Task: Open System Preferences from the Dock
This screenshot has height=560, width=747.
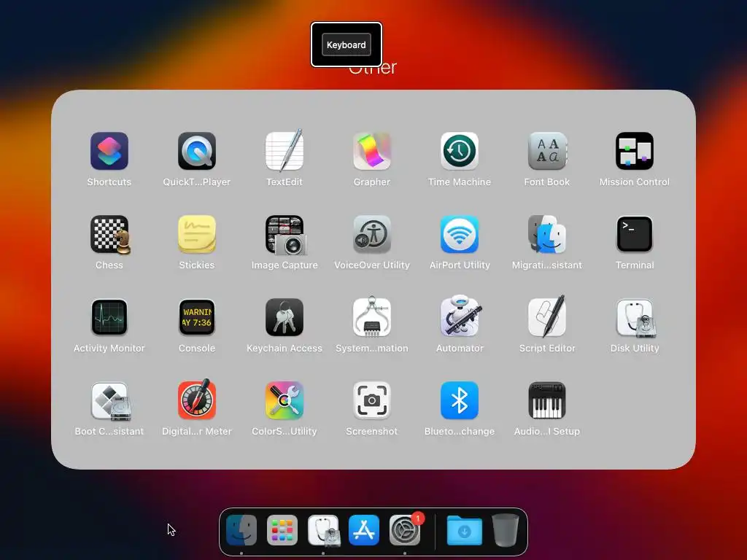Action: tap(405, 530)
